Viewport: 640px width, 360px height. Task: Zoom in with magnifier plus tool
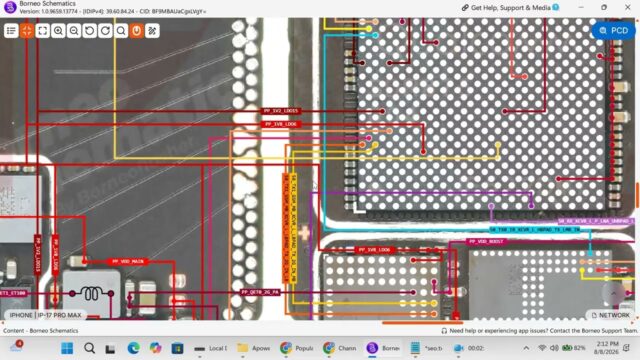(x=58, y=31)
